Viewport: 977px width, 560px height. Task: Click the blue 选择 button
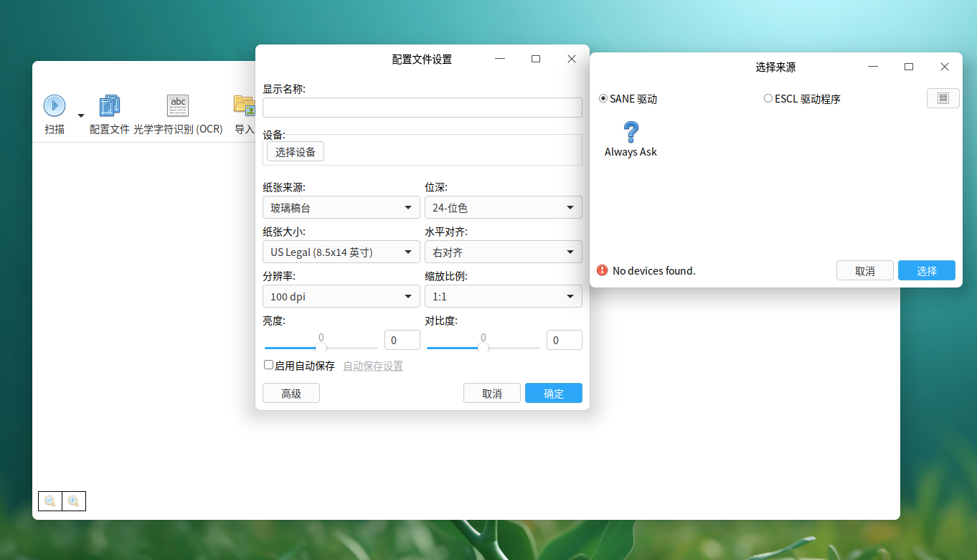click(927, 270)
